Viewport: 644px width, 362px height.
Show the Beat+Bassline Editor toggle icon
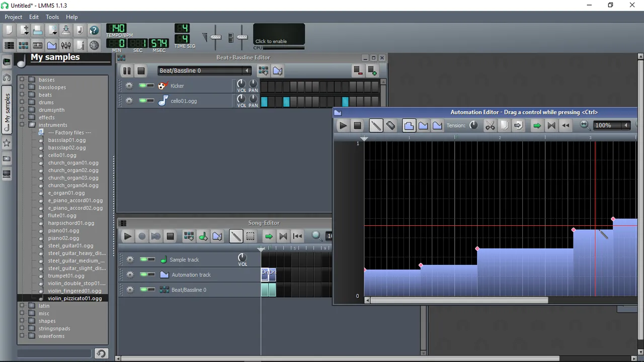pos(24,45)
